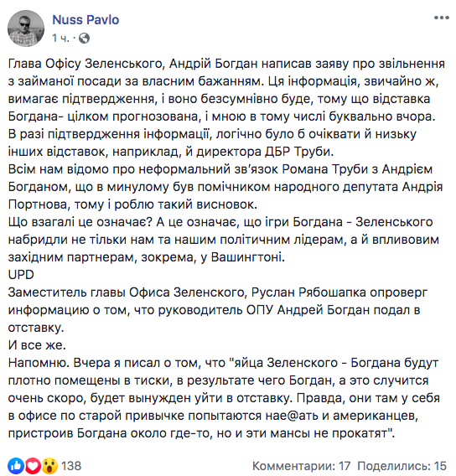View the list of 138 reactions

(71, 466)
